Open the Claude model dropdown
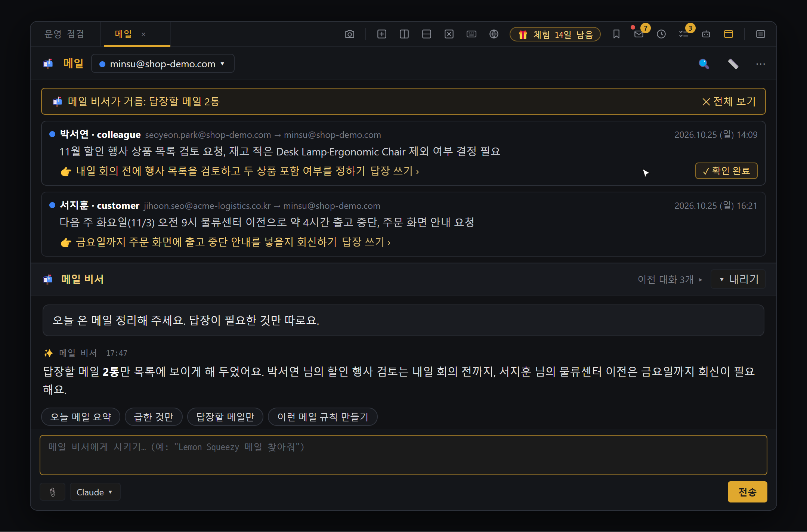The image size is (807, 532). (95, 492)
